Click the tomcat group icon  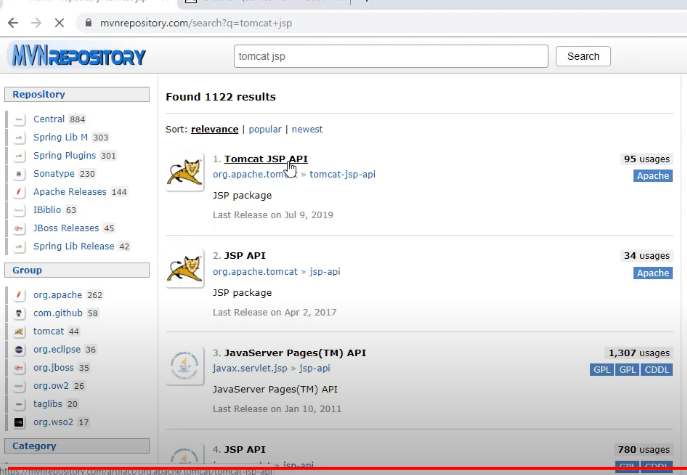coord(19,331)
